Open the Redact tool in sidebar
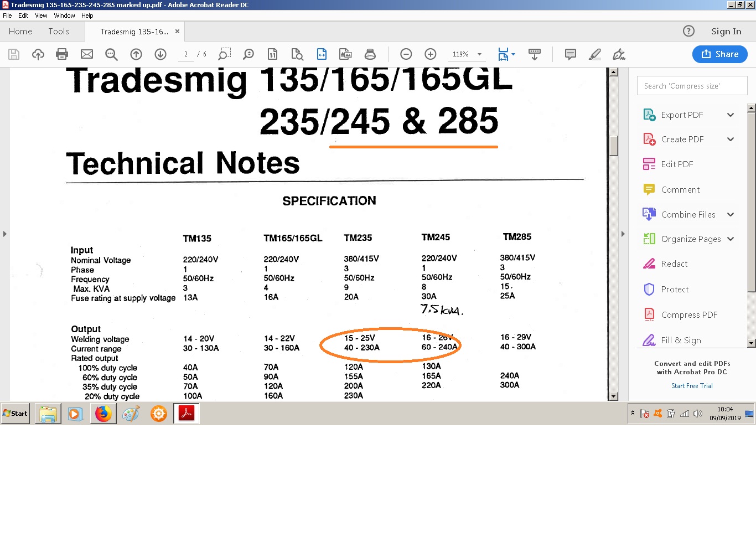The height and width of the screenshot is (547, 756). (x=674, y=264)
